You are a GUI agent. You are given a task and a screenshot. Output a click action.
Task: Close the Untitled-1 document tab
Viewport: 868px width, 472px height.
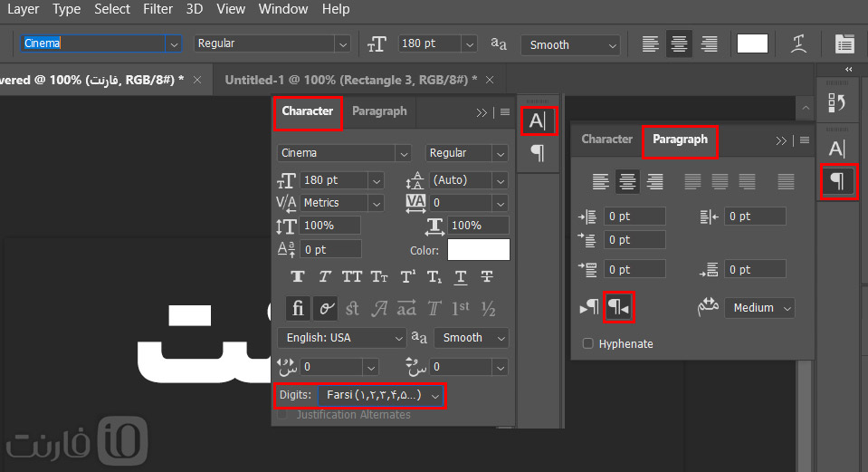click(x=490, y=80)
